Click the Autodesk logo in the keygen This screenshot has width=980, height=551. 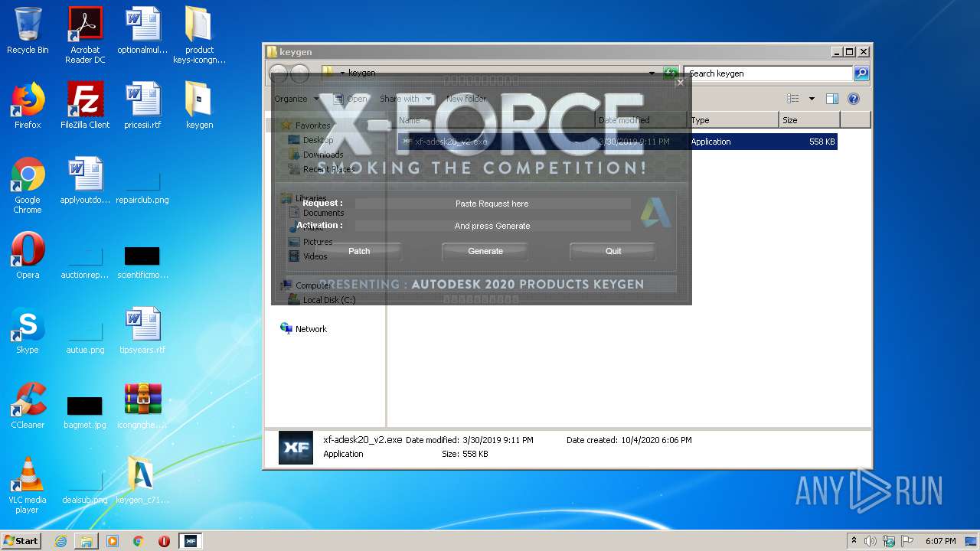[656, 213]
